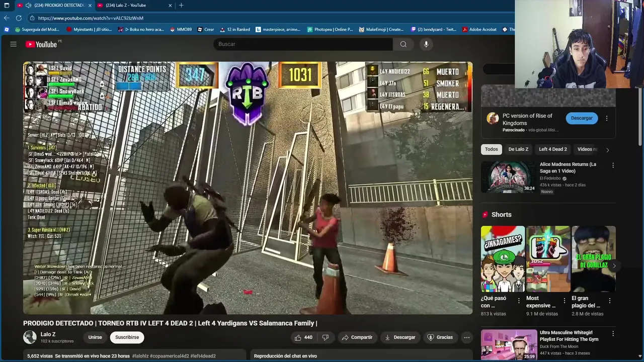
Task: Show next Shorts with arrow
Action: (614, 266)
